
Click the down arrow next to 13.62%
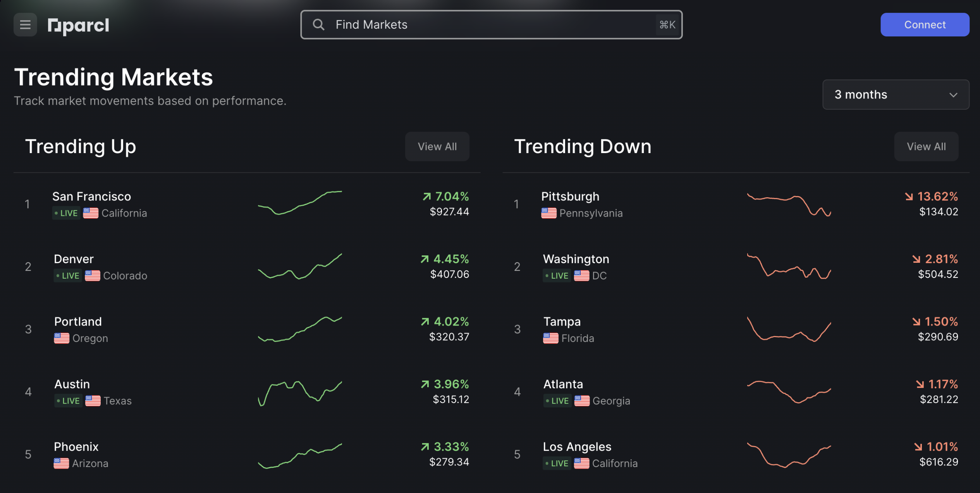coord(909,197)
